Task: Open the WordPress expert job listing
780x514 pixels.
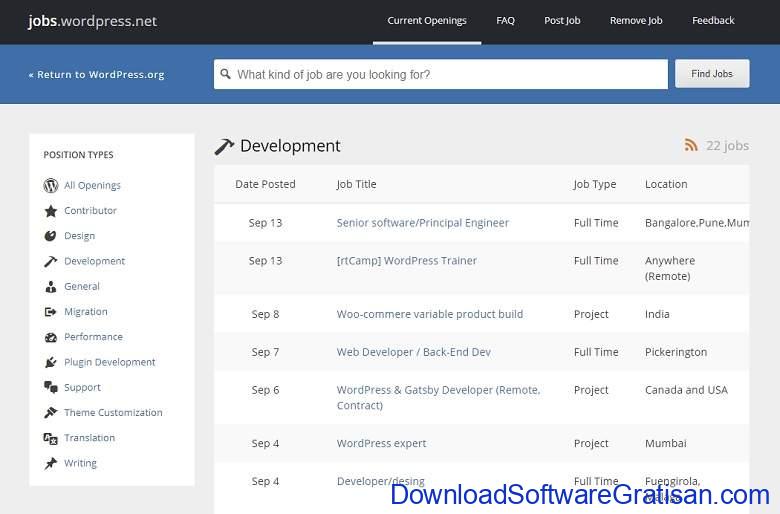Action: pyautogui.click(x=381, y=443)
